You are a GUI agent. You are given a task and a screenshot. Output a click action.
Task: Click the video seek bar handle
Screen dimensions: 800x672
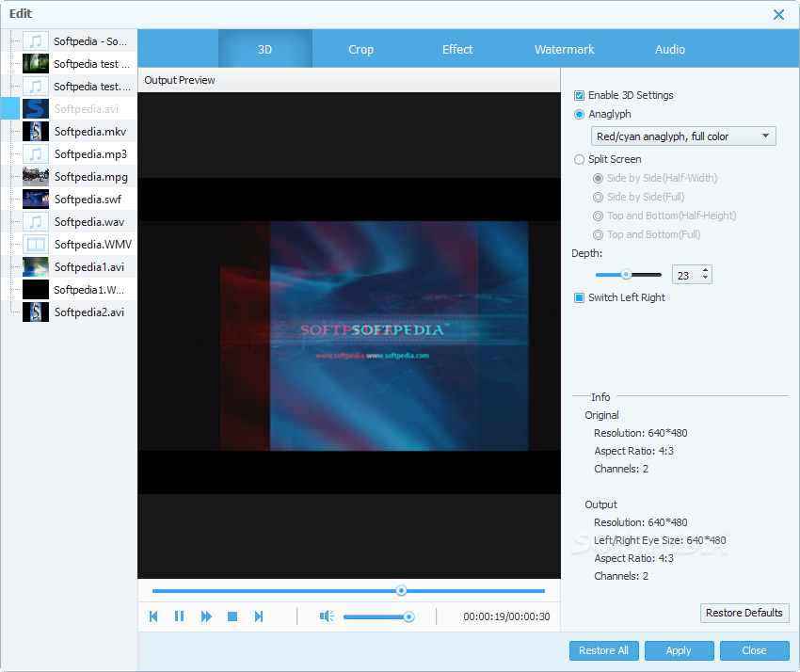402,590
